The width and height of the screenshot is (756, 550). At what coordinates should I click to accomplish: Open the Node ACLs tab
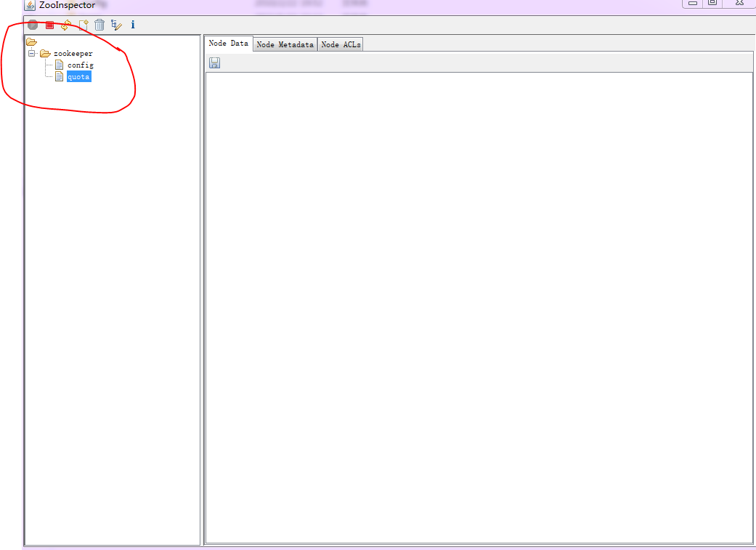click(341, 44)
